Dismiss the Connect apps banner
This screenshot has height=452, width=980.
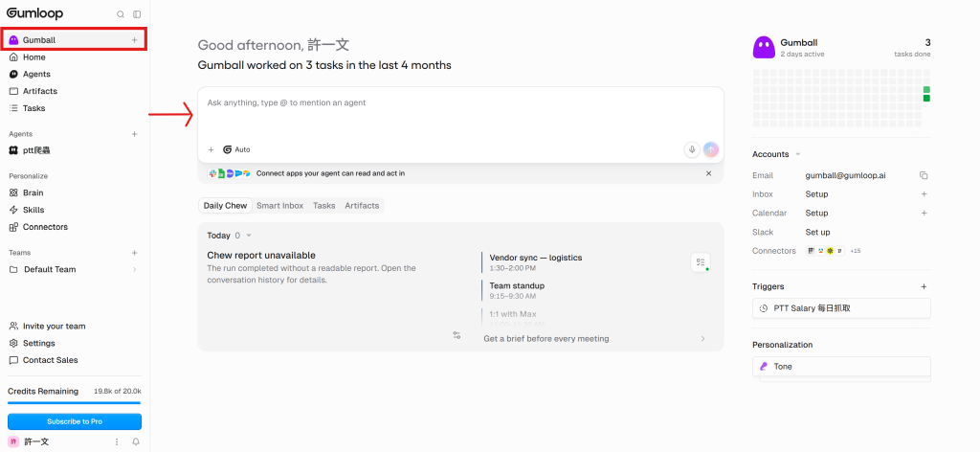pyautogui.click(x=709, y=173)
